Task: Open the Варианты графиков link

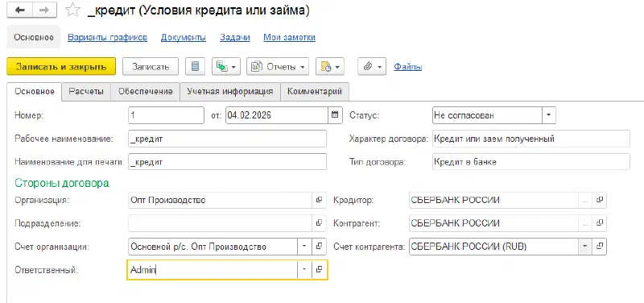Action: [x=107, y=37]
